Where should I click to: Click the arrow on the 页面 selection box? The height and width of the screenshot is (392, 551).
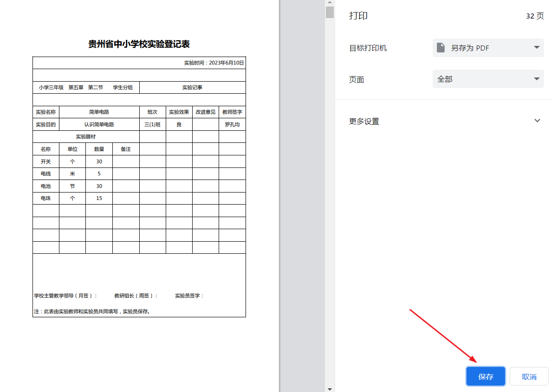coord(537,79)
